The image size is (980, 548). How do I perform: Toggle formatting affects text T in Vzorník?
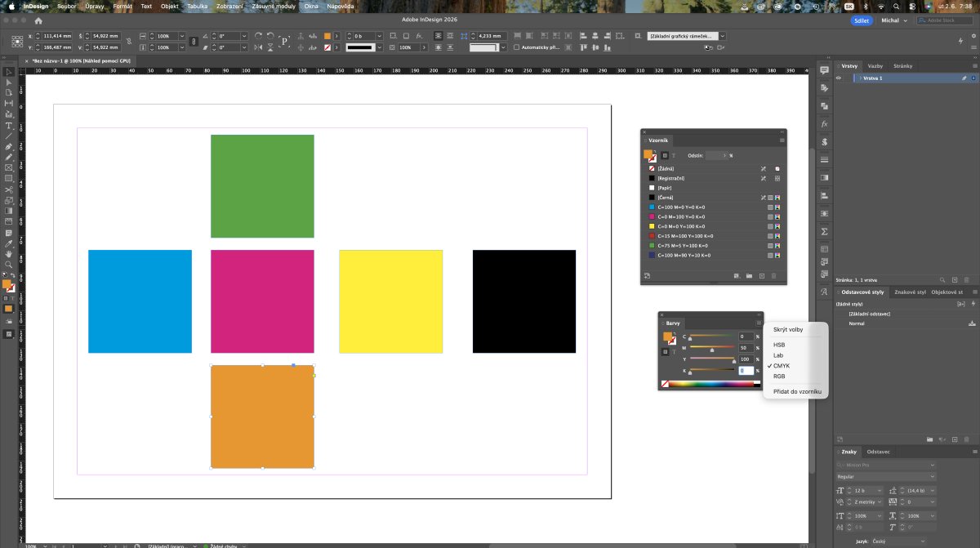[x=674, y=155]
